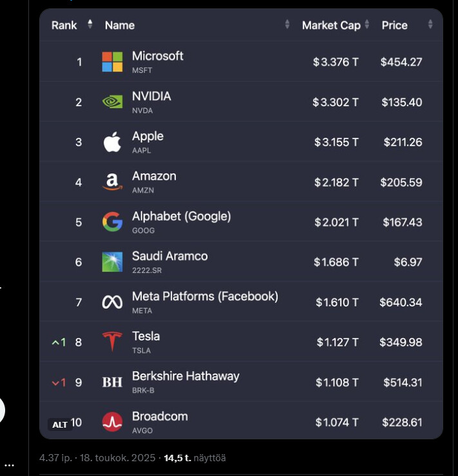Open the Tesla company name
The image size is (458, 476).
146,336
